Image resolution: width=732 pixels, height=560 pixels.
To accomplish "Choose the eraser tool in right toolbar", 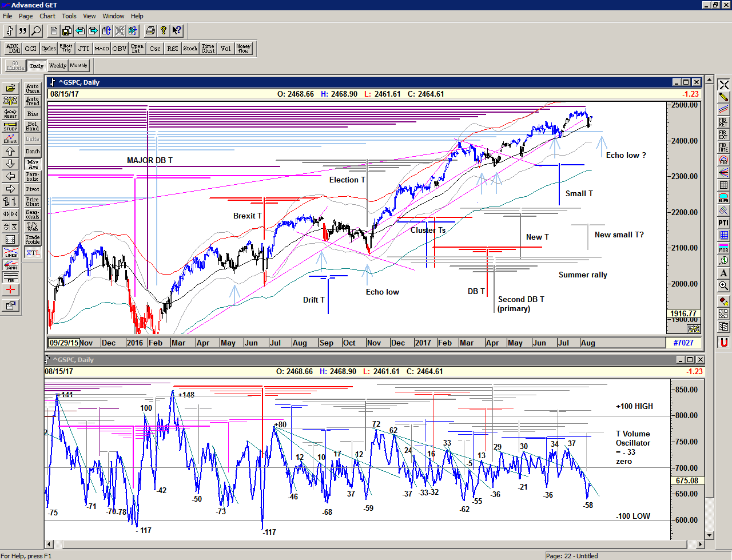I will pyautogui.click(x=723, y=301).
